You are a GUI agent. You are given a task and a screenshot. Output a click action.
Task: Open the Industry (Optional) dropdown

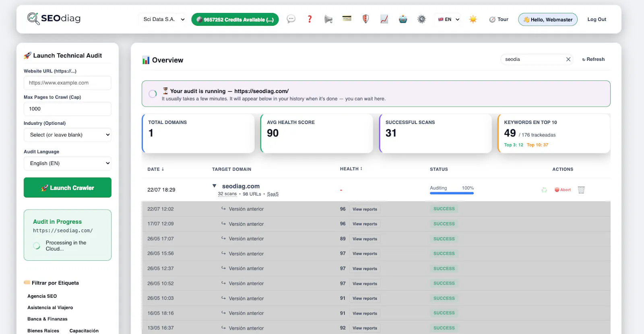(x=68, y=135)
